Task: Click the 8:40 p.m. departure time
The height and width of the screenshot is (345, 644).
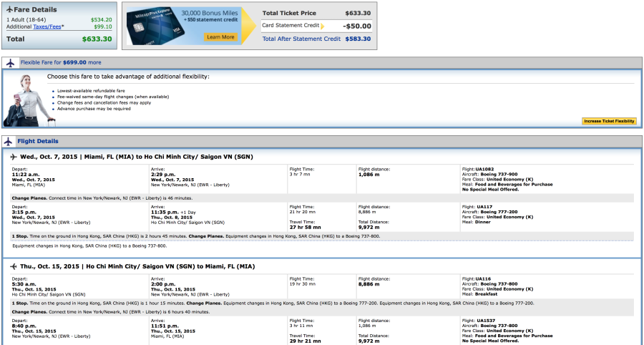Action: 24,326
